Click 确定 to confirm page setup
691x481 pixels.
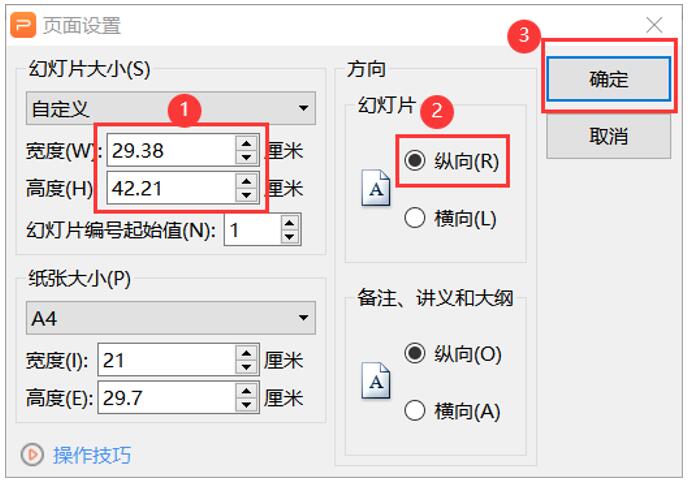608,79
